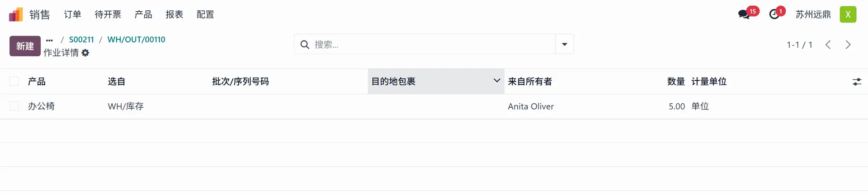Screen dimensions: 868x193
Task: Open the activities clock icon
Action: tap(774, 14)
